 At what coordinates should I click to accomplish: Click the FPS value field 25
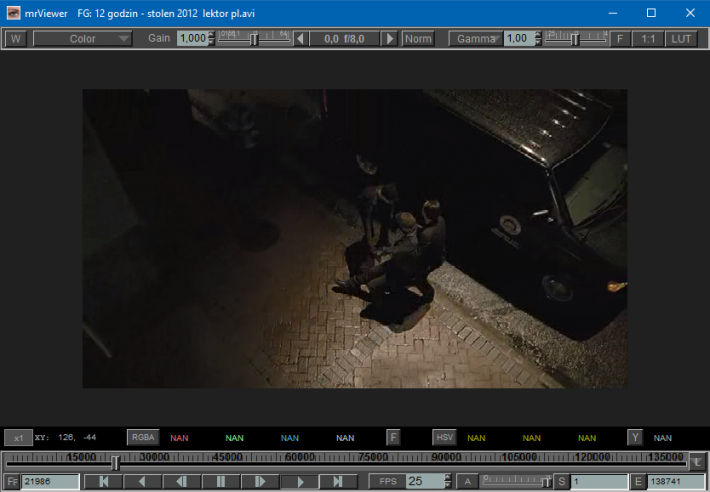click(x=425, y=482)
